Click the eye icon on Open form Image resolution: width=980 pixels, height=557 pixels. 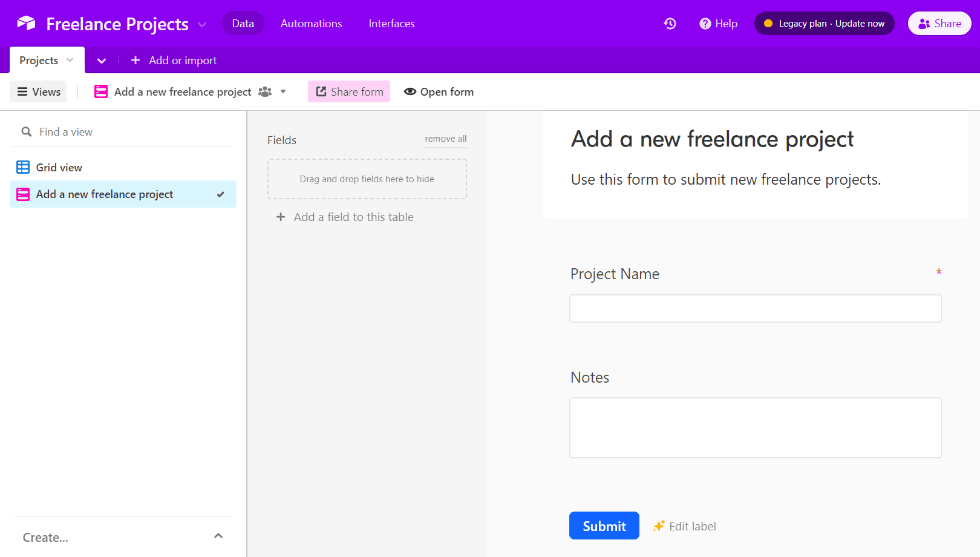[x=411, y=91]
